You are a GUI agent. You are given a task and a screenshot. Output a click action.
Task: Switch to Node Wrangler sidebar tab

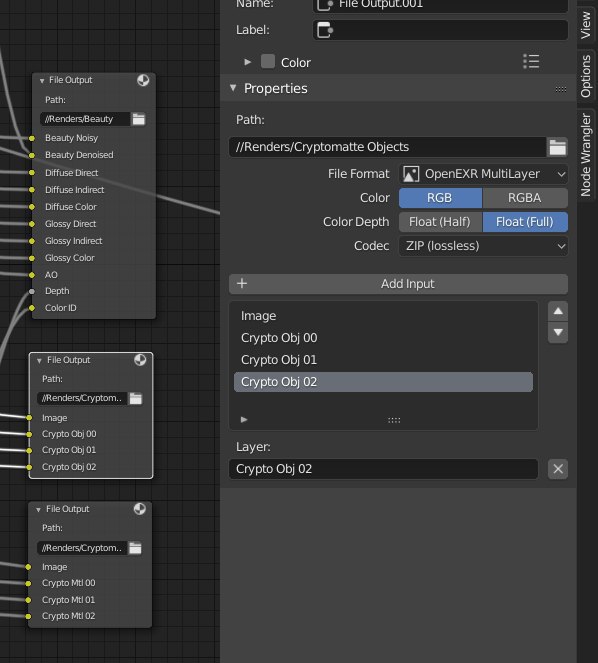(x=586, y=155)
